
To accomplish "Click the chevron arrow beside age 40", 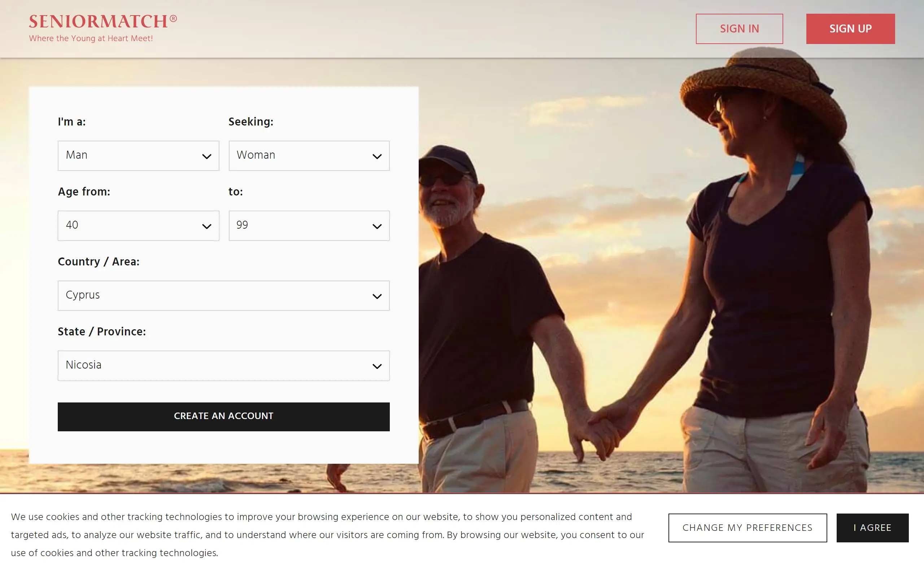I will point(206,226).
